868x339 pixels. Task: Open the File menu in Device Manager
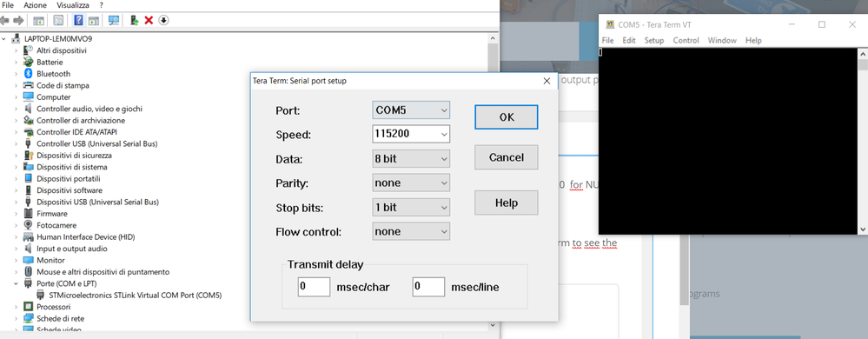[x=9, y=5]
